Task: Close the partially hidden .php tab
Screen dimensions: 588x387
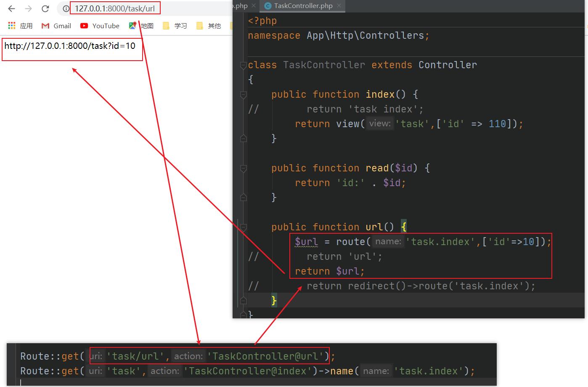Action: point(254,5)
